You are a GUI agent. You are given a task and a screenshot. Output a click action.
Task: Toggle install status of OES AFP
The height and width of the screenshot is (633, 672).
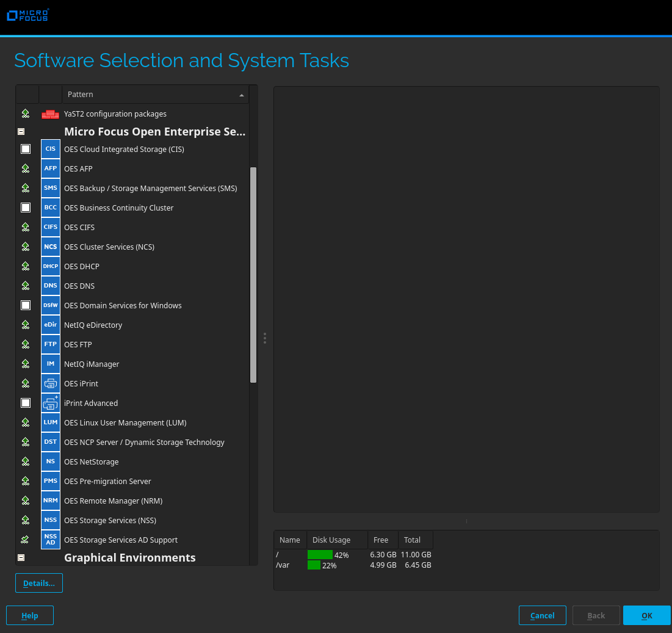[x=26, y=168]
